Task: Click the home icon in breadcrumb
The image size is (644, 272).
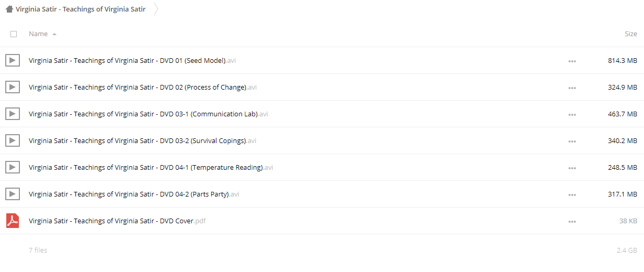Action: (9, 9)
